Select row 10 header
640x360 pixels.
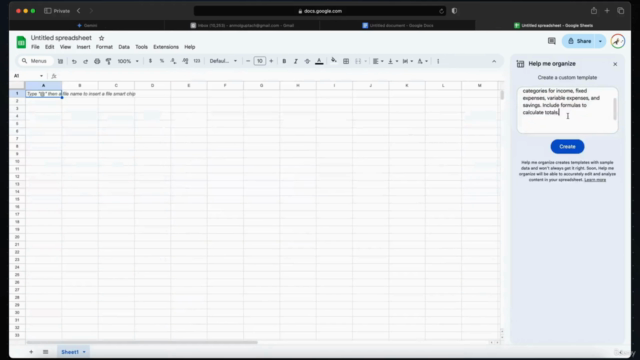point(17,161)
